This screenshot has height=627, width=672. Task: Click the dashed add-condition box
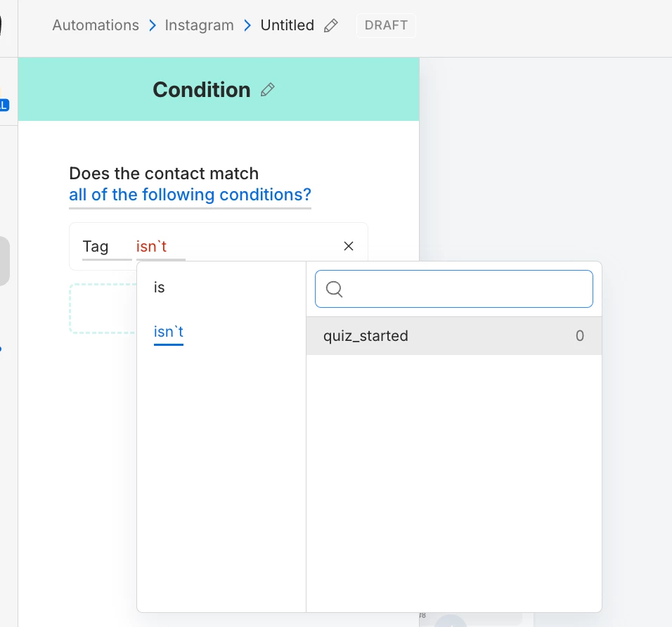pos(103,308)
